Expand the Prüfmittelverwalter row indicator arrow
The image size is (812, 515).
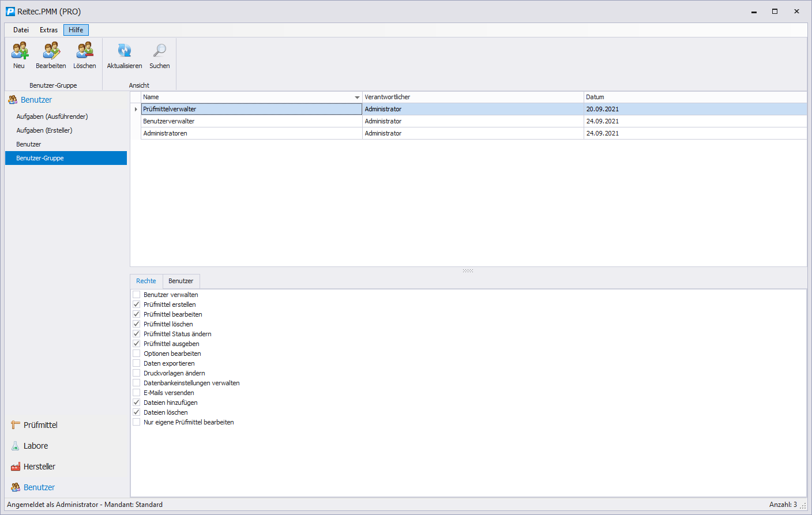pyautogui.click(x=136, y=109)
